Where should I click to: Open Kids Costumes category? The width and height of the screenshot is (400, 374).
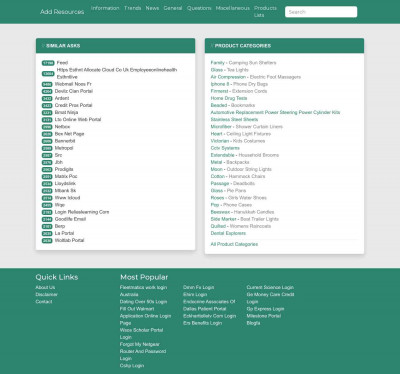tap(249, 141)
